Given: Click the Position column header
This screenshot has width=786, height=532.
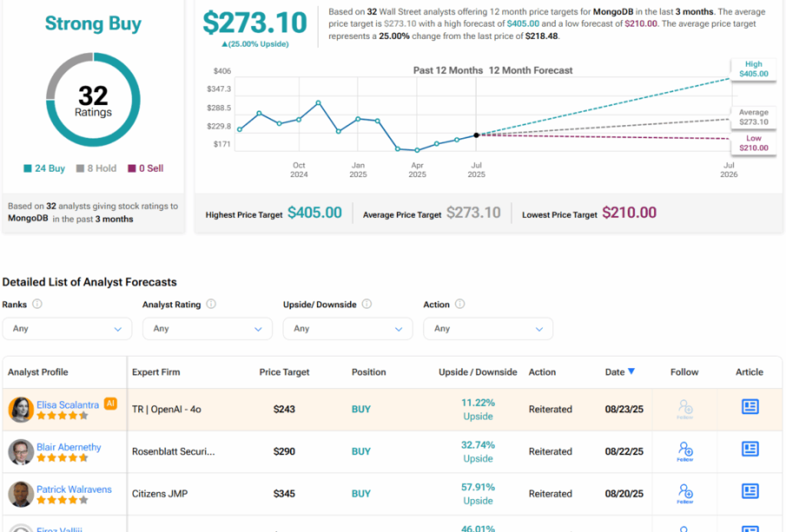Looking at the screenshot, I should pos(369,372).
